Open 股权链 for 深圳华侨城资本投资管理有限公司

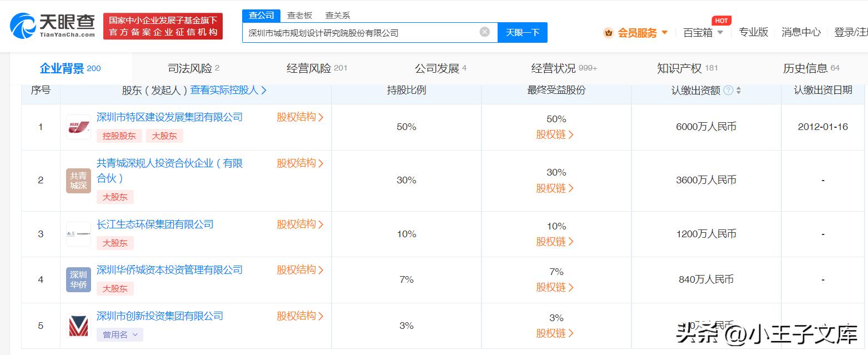pos(555,287)
